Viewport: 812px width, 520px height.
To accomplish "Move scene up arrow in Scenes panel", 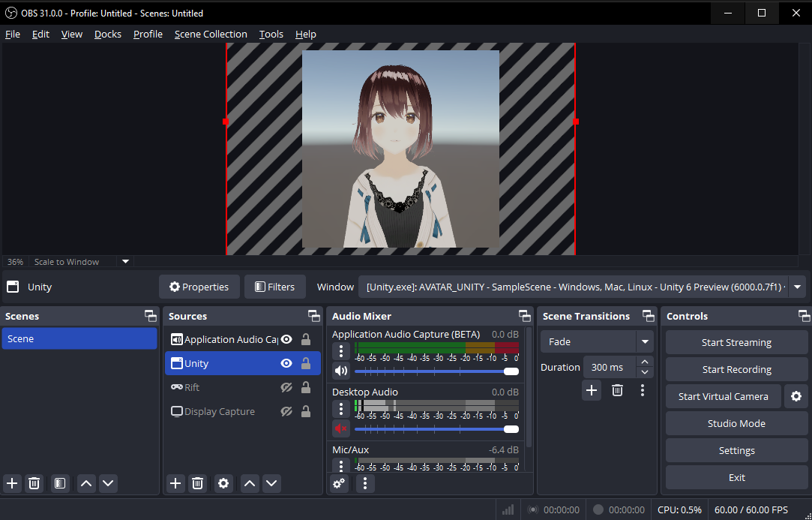I will [x=86, y=484].
